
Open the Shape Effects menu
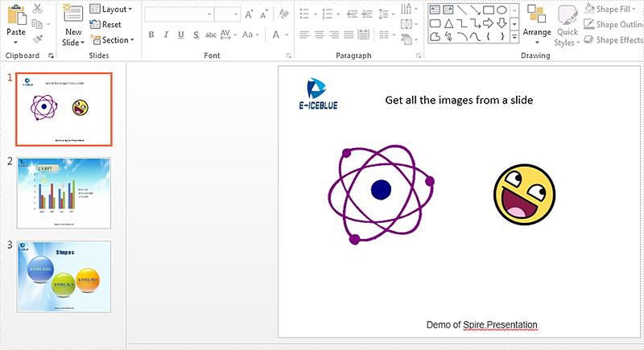613,39
